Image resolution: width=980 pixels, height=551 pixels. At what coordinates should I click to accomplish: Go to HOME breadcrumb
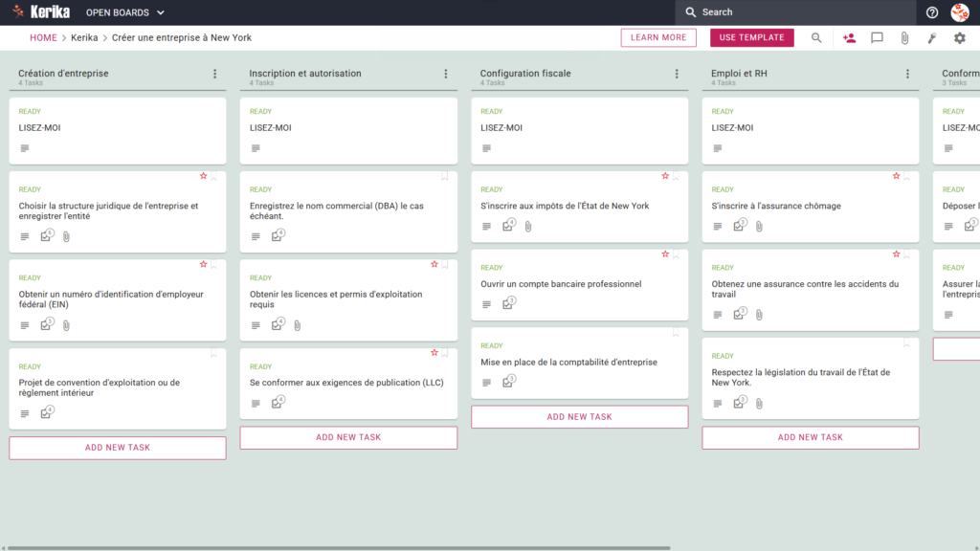coord(43,37)
